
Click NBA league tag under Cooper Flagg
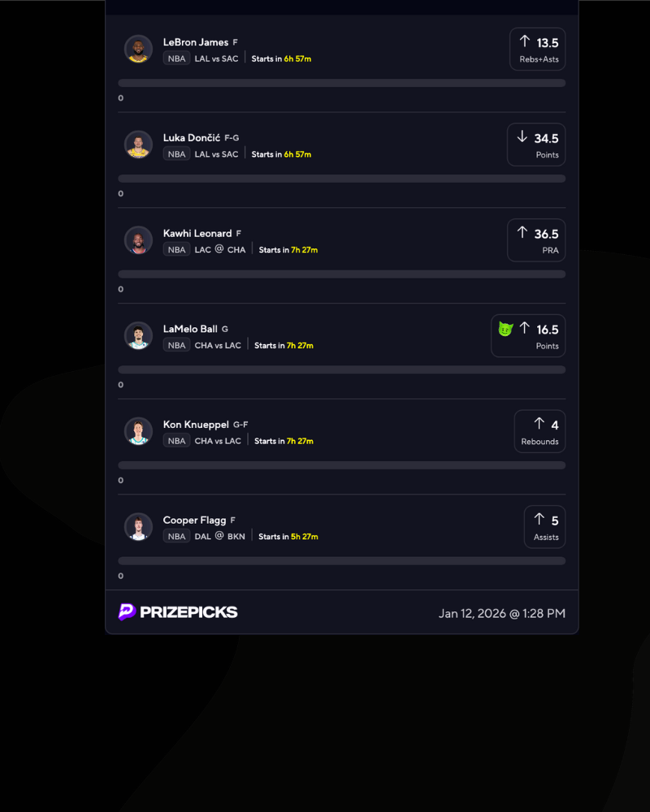coord(176,537)
